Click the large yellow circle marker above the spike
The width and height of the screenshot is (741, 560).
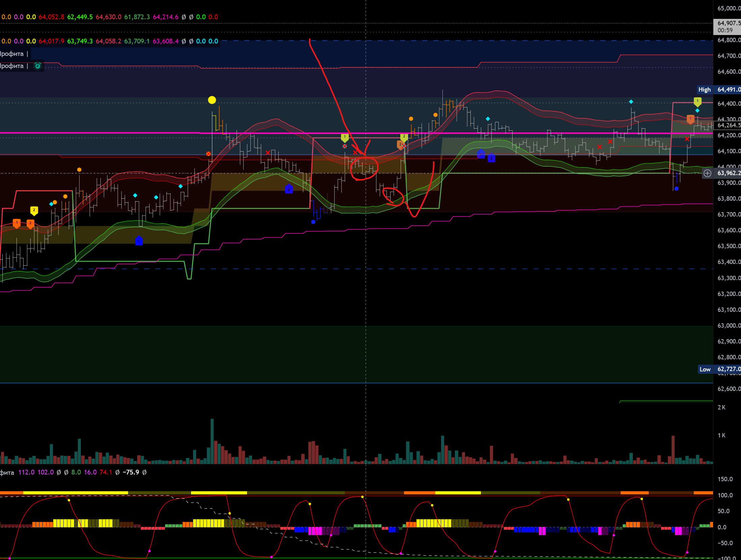[212, 100]
